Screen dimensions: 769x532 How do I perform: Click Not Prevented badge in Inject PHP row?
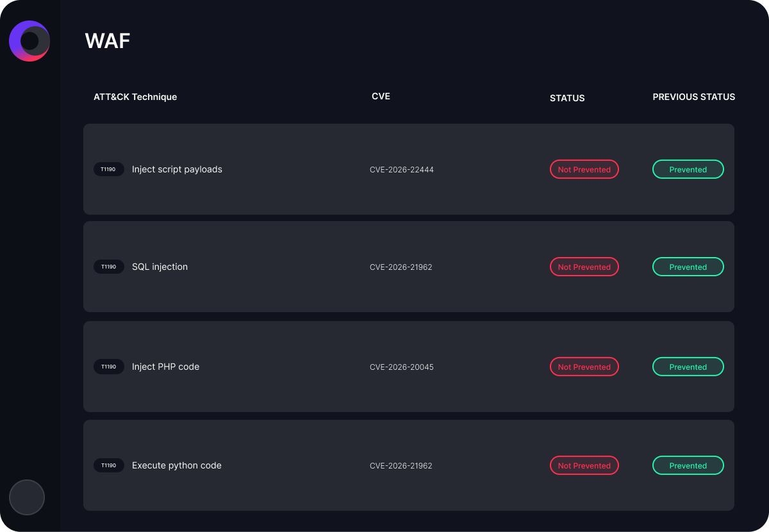click(x=584, y=367)
